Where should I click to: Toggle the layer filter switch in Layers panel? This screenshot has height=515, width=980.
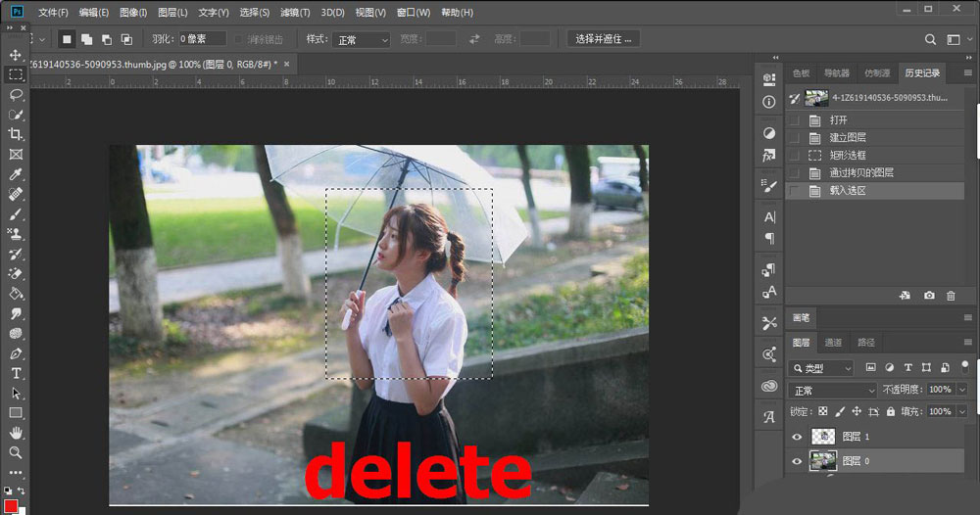(964, 366)
